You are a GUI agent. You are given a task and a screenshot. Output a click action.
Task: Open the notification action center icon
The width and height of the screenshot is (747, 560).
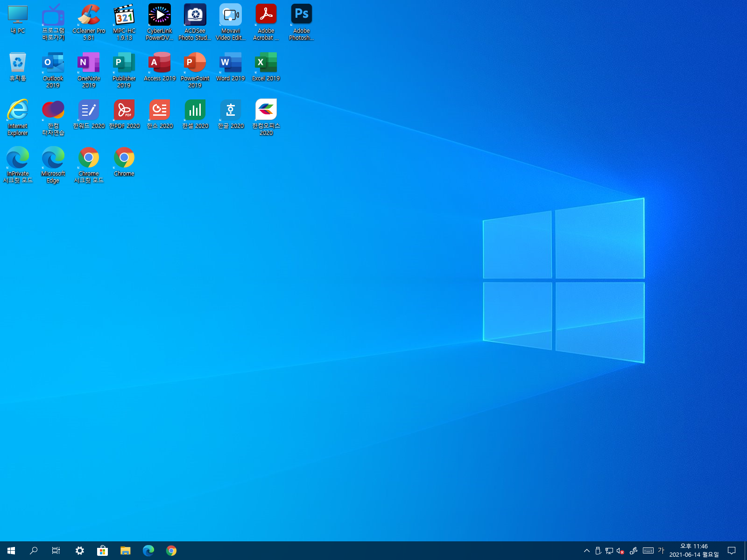point(732,551)
